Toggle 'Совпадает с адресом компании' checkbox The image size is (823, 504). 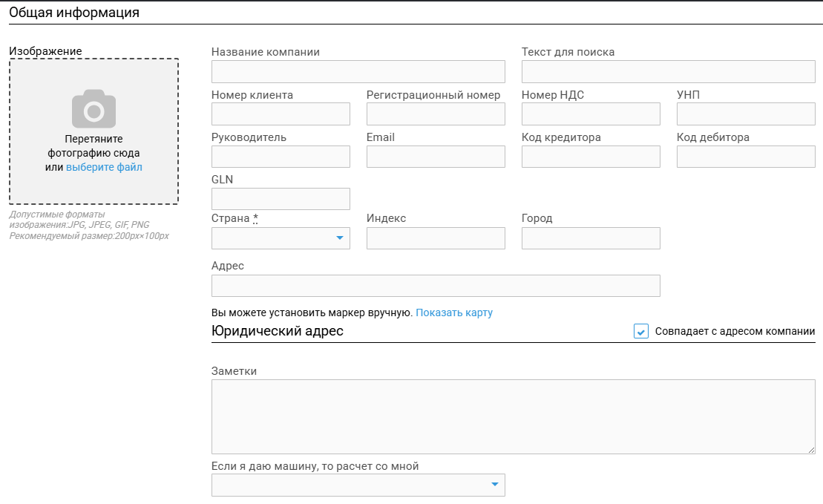tap(641, 331)
